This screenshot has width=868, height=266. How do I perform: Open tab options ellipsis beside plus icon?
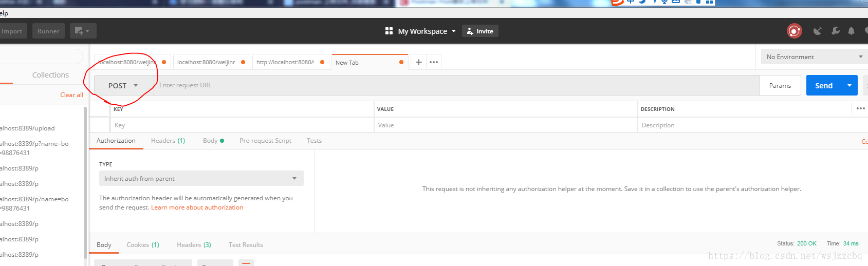(x=434, y=62)
